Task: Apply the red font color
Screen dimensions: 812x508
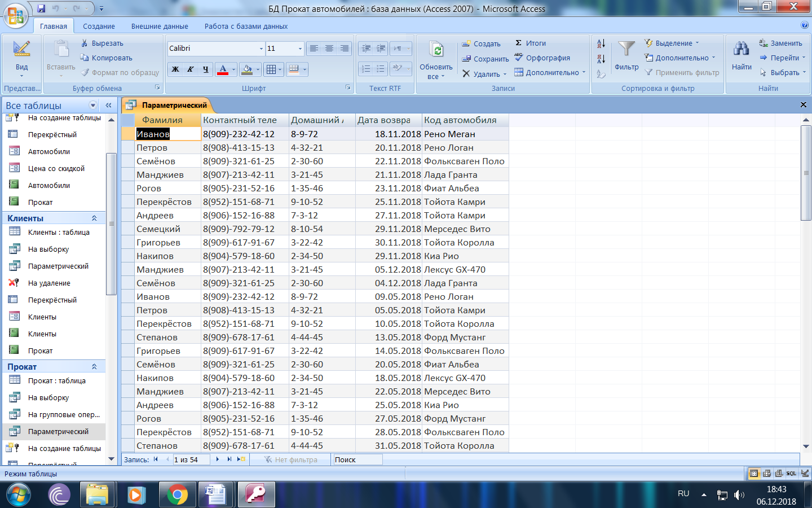Action: (x=223, y=69)
